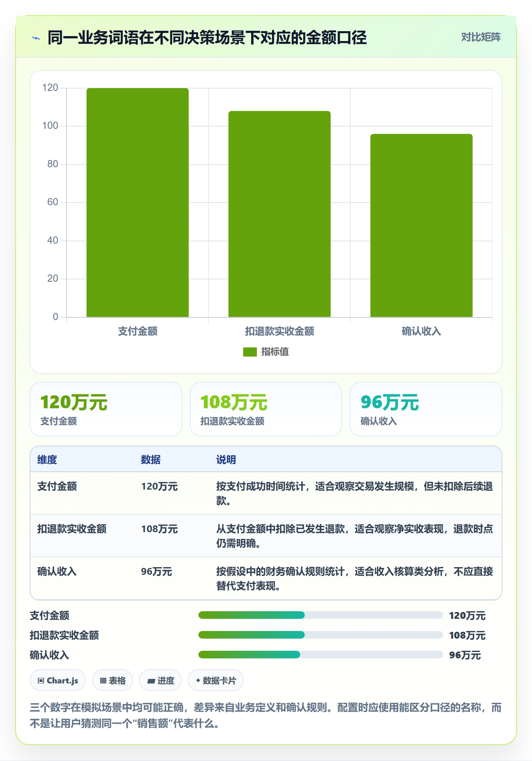Click the 扣退款实收金额 progress bar
Viewport: 532px width, 761px height.
point(320,635)
